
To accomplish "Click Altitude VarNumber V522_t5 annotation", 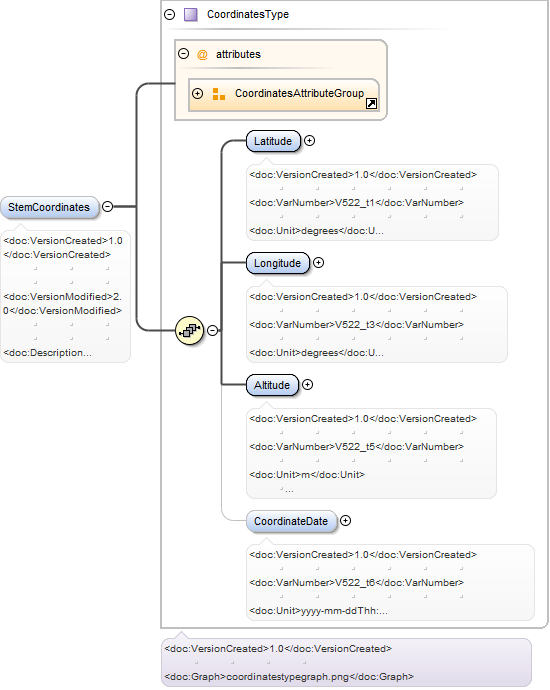I will pyautogui.click(x=356, y=447).
